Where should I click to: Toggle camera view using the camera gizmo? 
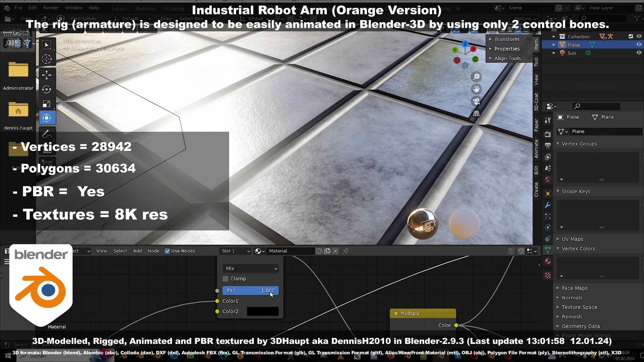(x=476, y=101)
